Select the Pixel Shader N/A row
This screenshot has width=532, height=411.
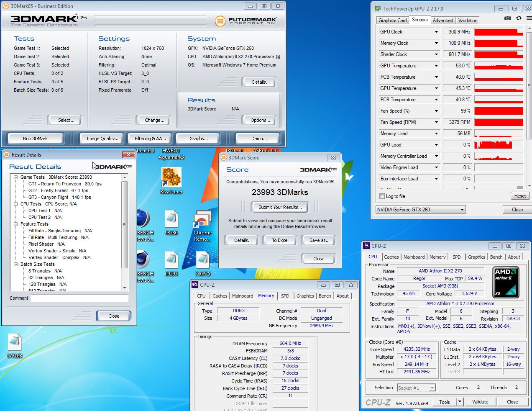point(46,244)
